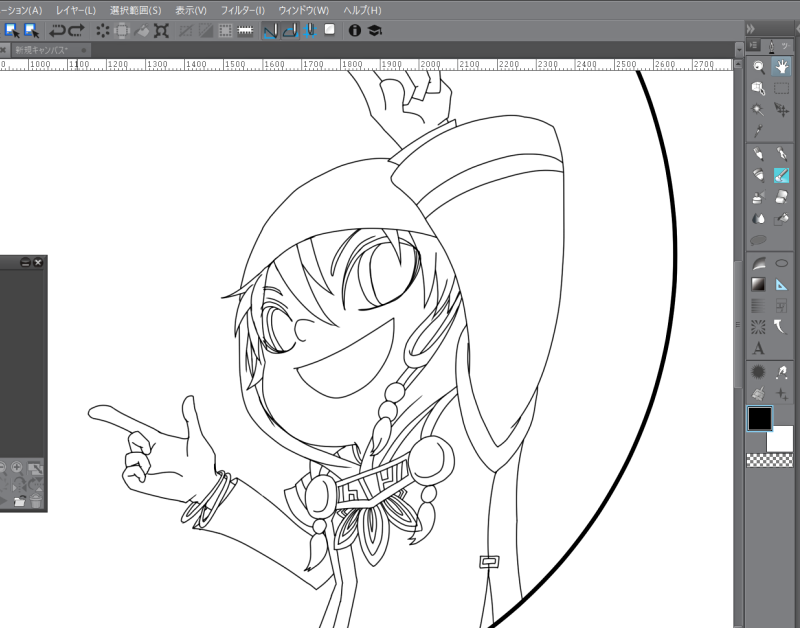Select the Saturated line tool
The image size is (800, 628).
(759, 326)
